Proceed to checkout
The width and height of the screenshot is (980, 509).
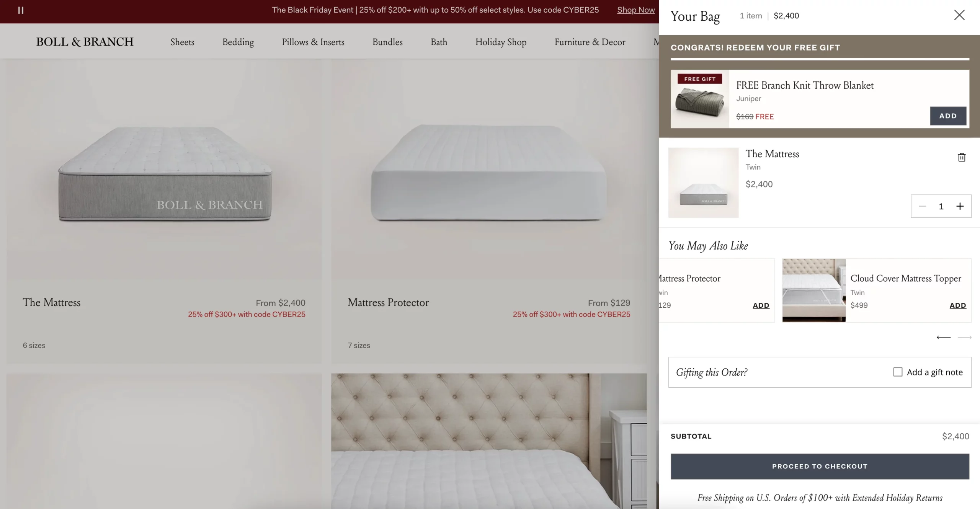[820, 467]
